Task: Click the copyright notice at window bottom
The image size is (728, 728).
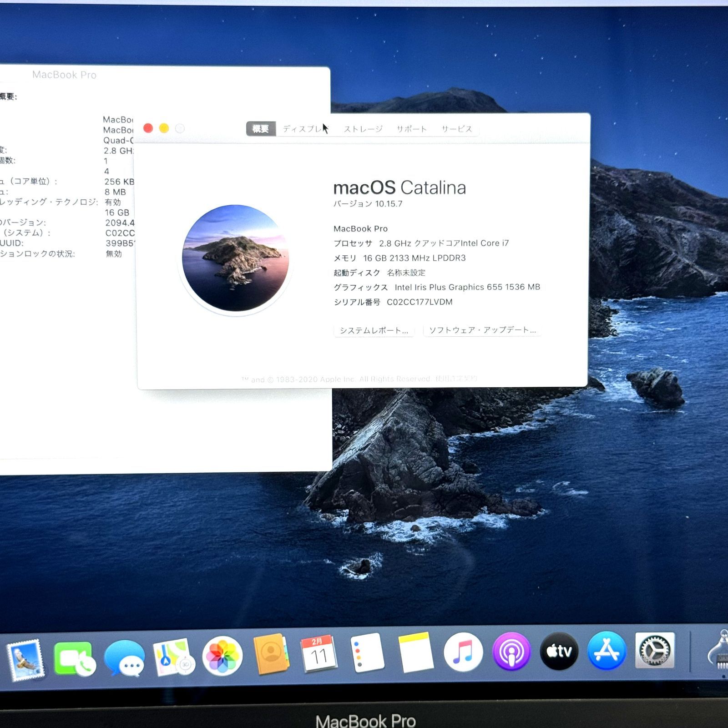Action: pyautogui.click(x=359, y=379)
